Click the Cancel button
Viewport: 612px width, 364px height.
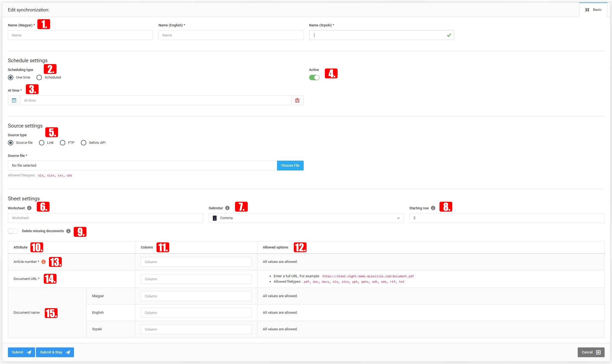591,352
